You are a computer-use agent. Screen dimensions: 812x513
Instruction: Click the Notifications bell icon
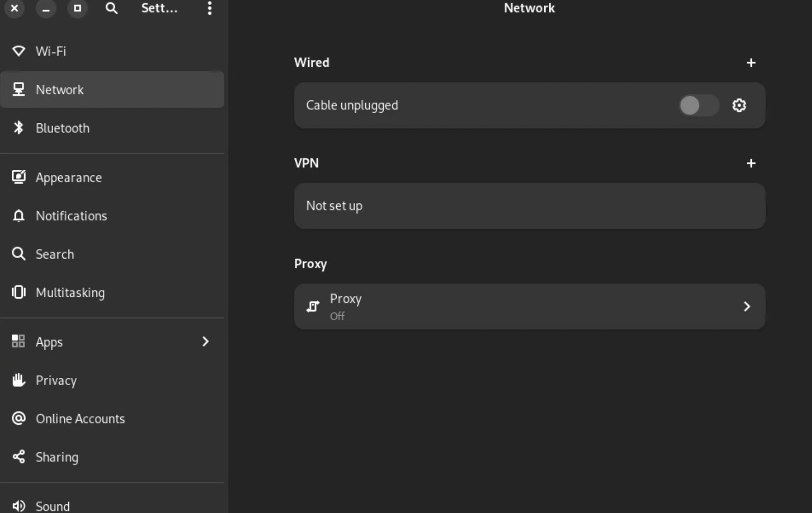point(19,216)
